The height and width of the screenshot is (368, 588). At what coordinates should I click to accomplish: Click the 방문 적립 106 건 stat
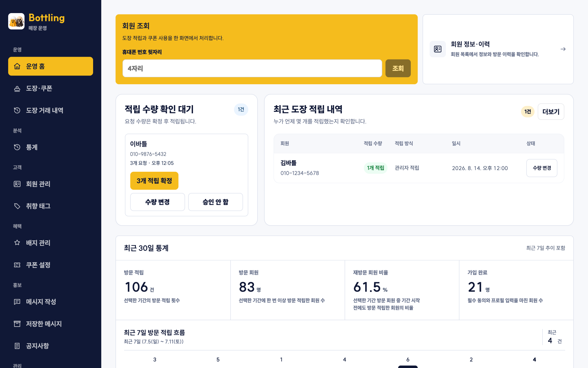pyautogui.click(x=173, y=290)
